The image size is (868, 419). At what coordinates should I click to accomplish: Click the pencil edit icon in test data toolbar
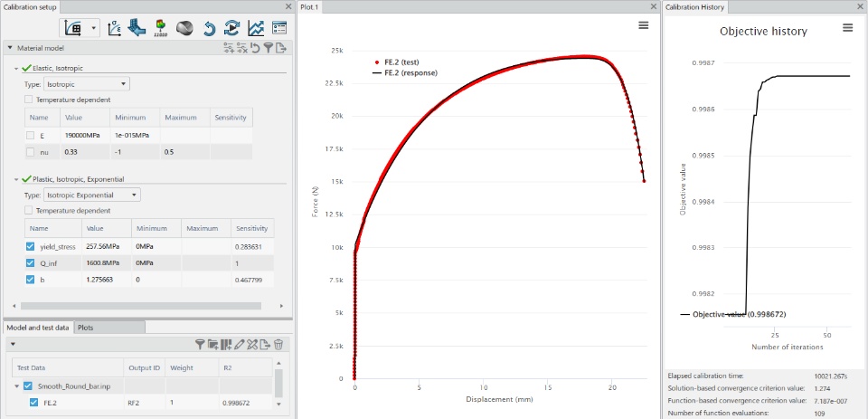[x=239, y=345]
